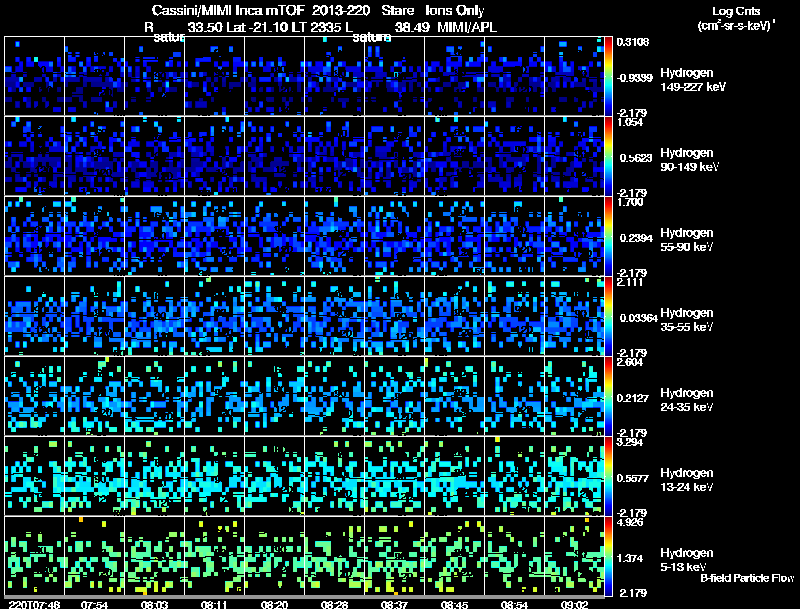Click the 'Cassini/MIMI Inca mTOF' title text
This screenshot has width=800, height=609.
tap(228, 10)
